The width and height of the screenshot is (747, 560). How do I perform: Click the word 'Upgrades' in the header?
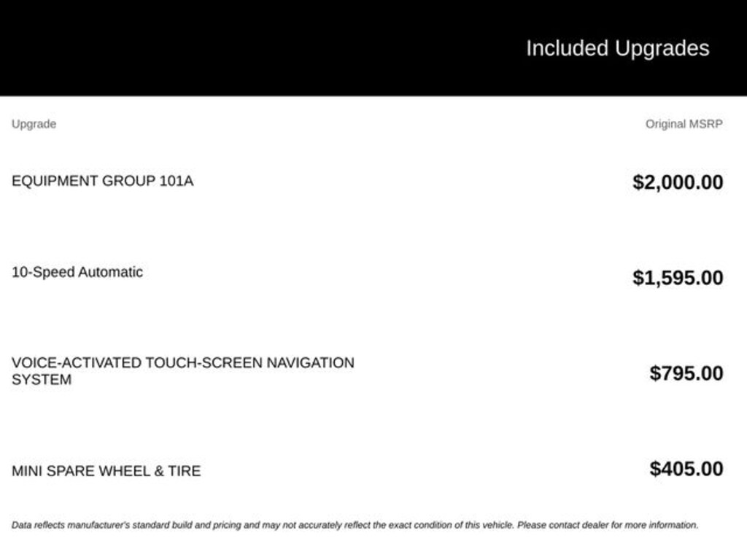tap(662, 50)
